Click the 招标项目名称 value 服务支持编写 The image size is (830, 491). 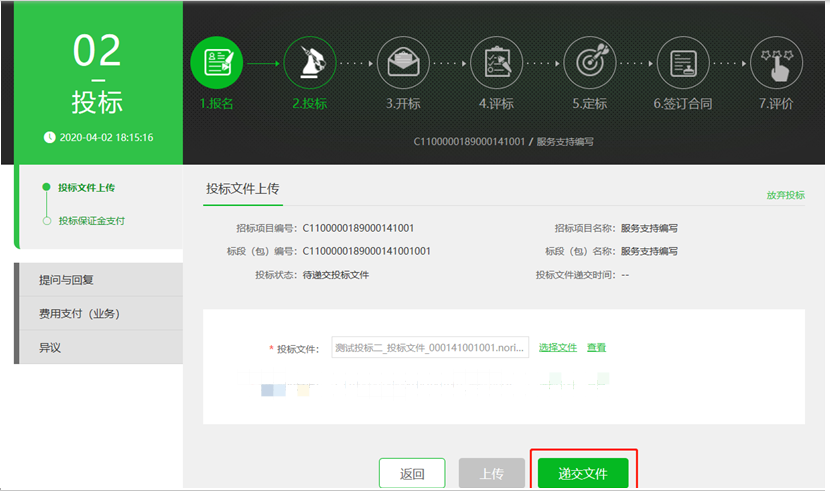[x=649, y=229]
